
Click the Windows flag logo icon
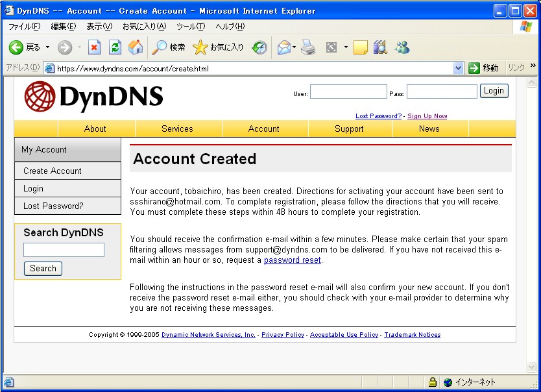526,26
